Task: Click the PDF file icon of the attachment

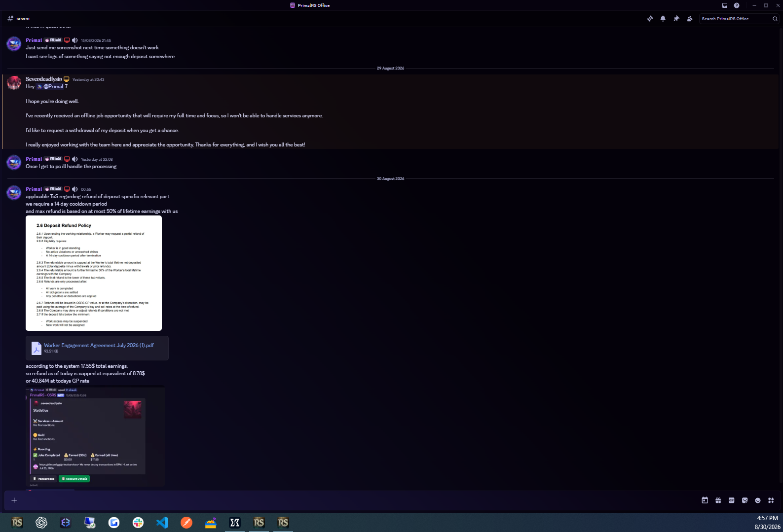Action: pos(37,348)
